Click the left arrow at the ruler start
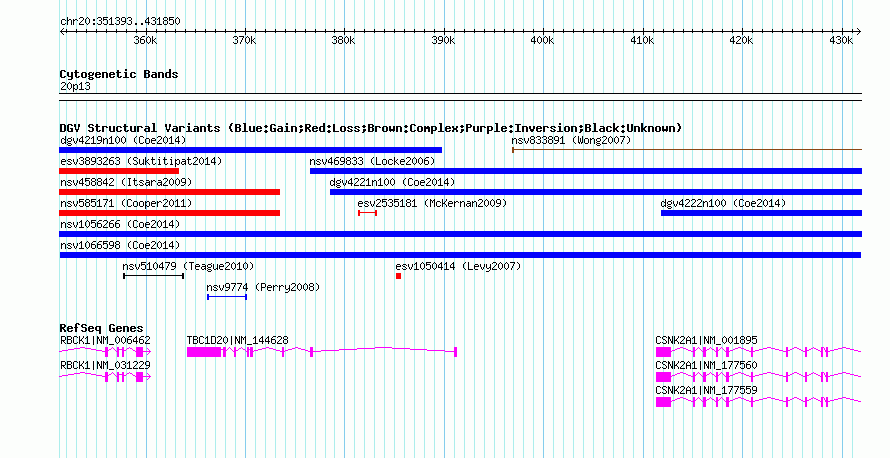The height and width of the screenshot is (458, 890). click(x=62, y=32)
